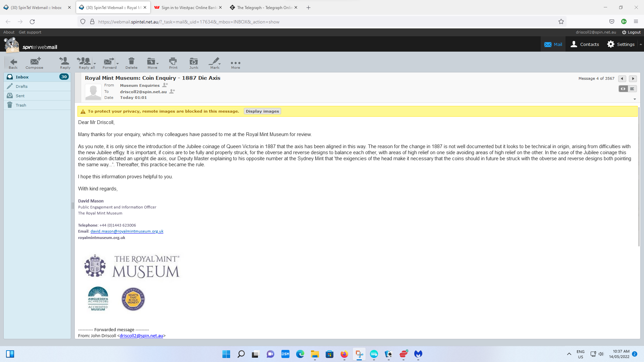Add Museum Enquiries sender to contacts
This screenshot has height=362, width=644.
(x=165, y=85)
